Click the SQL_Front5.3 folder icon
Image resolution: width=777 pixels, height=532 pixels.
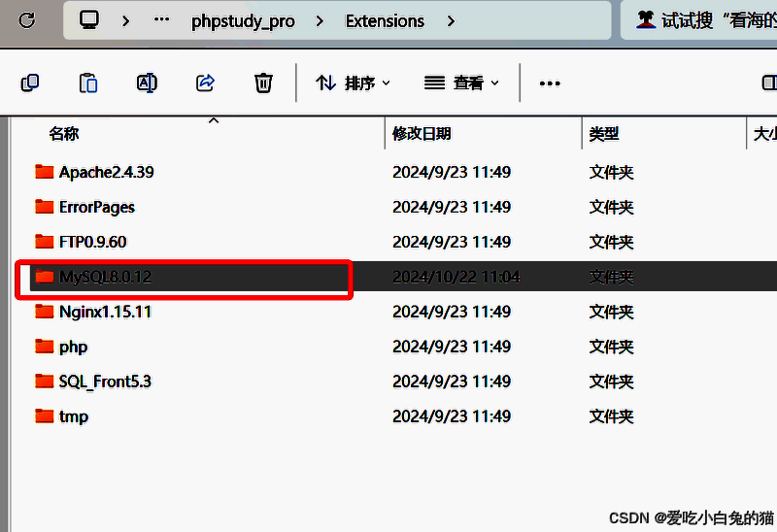pyautogui.click(x=44, y=381)
